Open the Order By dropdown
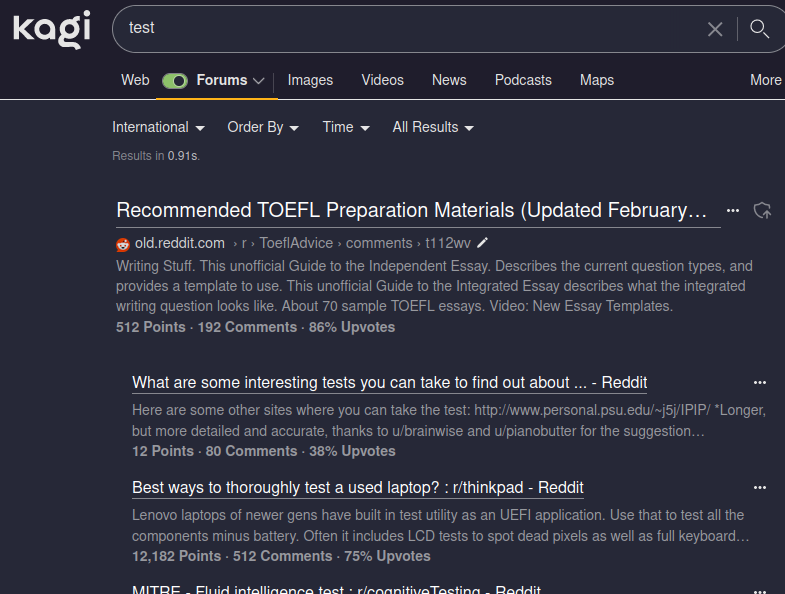This screenshot has height=594, width=785. click(x=263, y=127)
